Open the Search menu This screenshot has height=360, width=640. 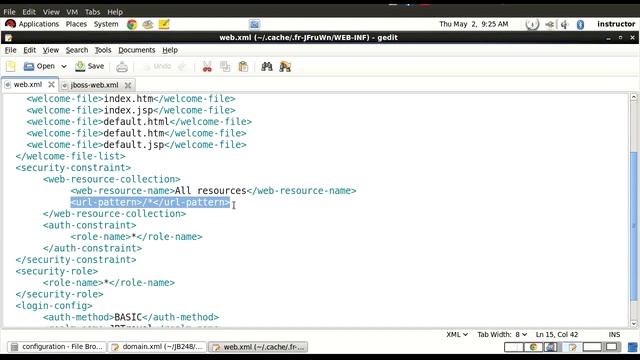click(x=77, y=50)
